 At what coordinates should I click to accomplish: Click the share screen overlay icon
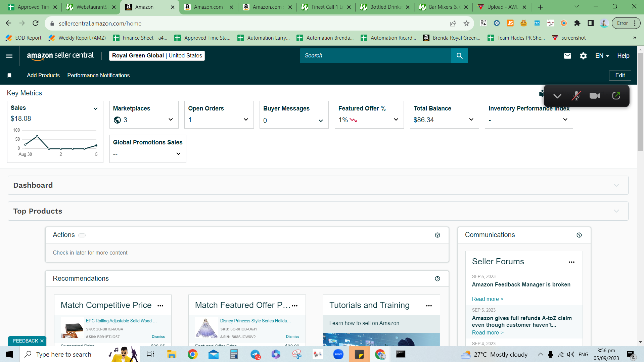point(616,96)
